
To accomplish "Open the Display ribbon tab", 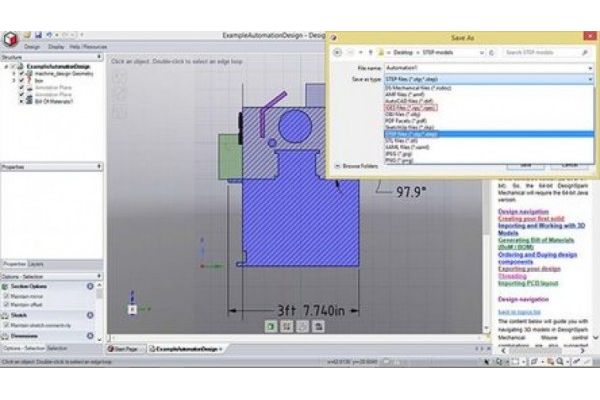I will point(56,47).
